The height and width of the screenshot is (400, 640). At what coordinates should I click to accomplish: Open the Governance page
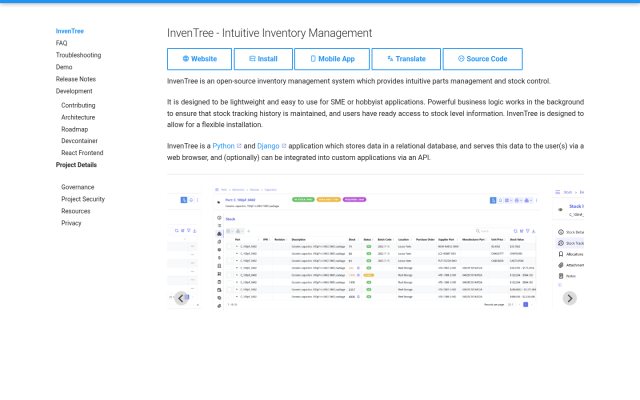(x=78, y=187)
